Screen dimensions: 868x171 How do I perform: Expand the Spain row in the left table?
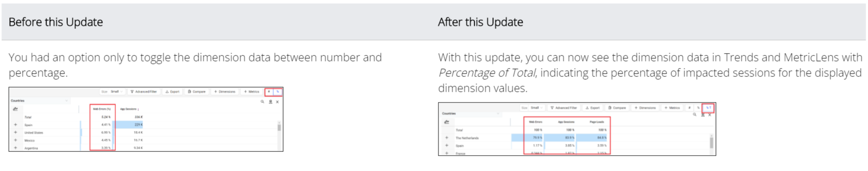pos(15,125)
